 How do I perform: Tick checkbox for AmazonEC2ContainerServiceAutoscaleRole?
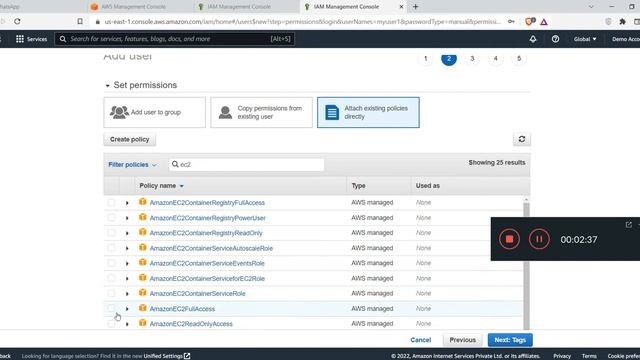[x=111, y=248]
